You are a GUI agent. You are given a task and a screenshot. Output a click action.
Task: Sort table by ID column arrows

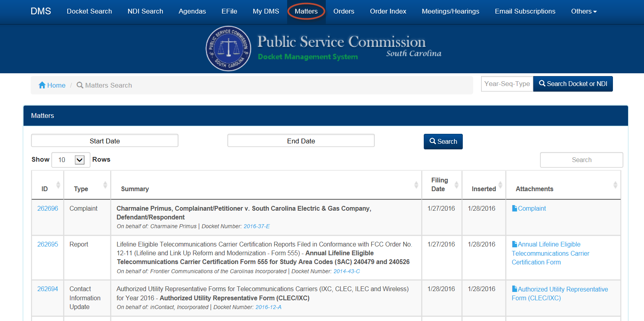(58, 185)
